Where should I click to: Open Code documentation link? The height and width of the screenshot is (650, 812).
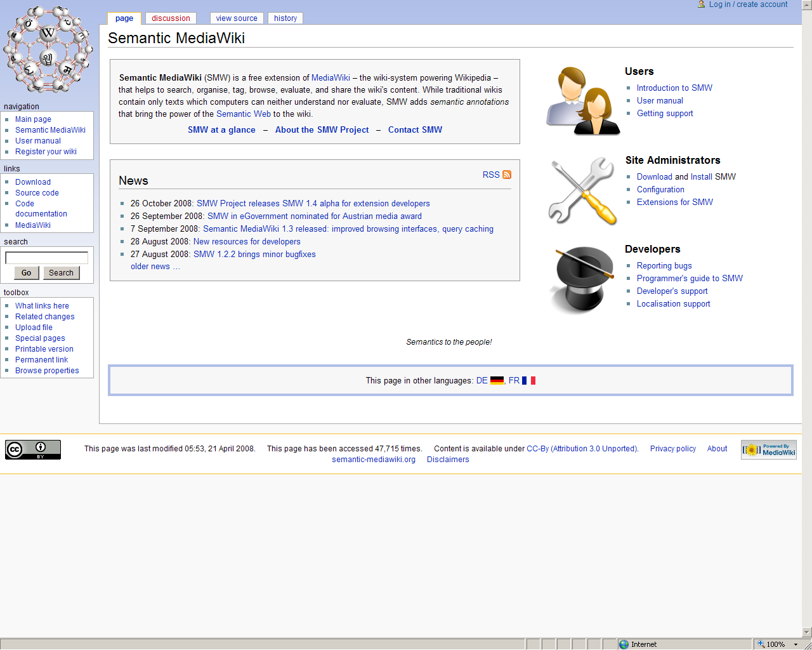[x=41, y=209]
